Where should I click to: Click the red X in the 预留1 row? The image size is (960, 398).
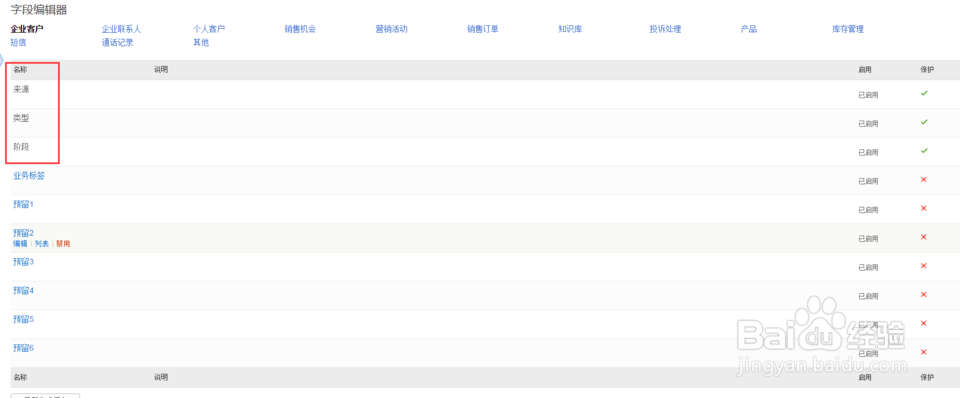pos(924,208)
